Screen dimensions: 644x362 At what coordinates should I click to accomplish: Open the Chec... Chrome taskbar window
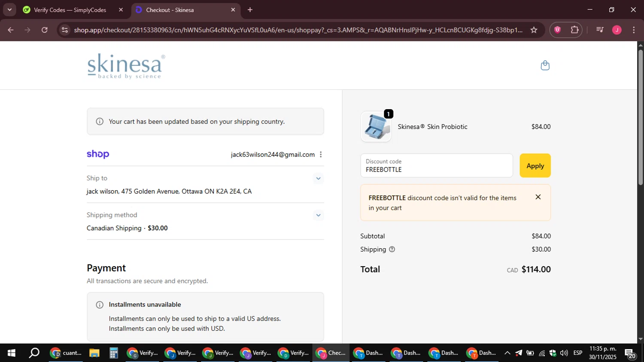[331, 353]
